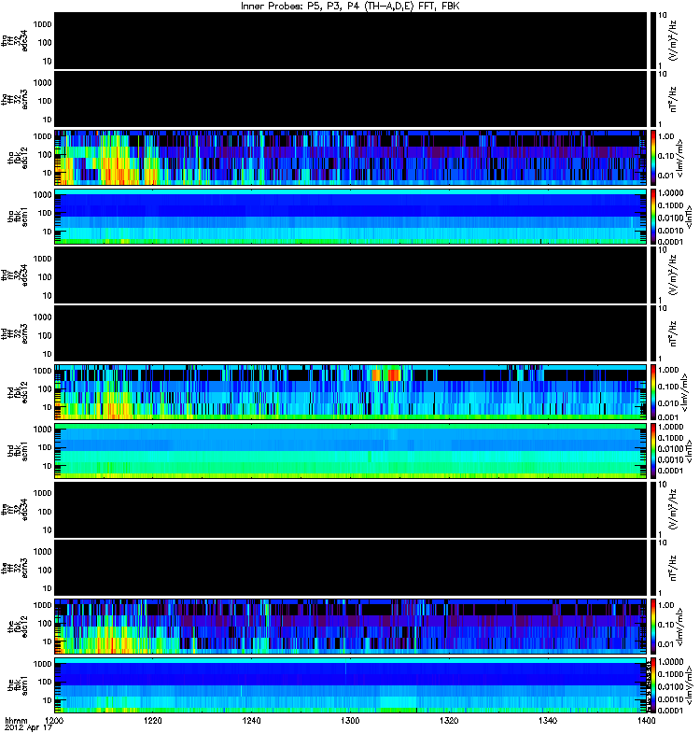Click the empty tha fff edc34 spectrogram panel
The width and height of the screenshot is (700, 747).
coord(351,41)
